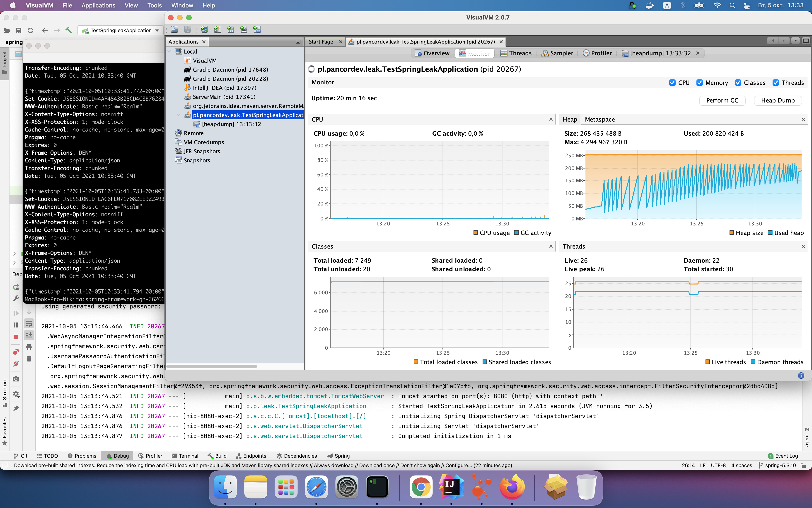The image size is (812, 508).
Task: Click Mute Breakpoints icon in debugger
Action: click(x=16, y=364)
